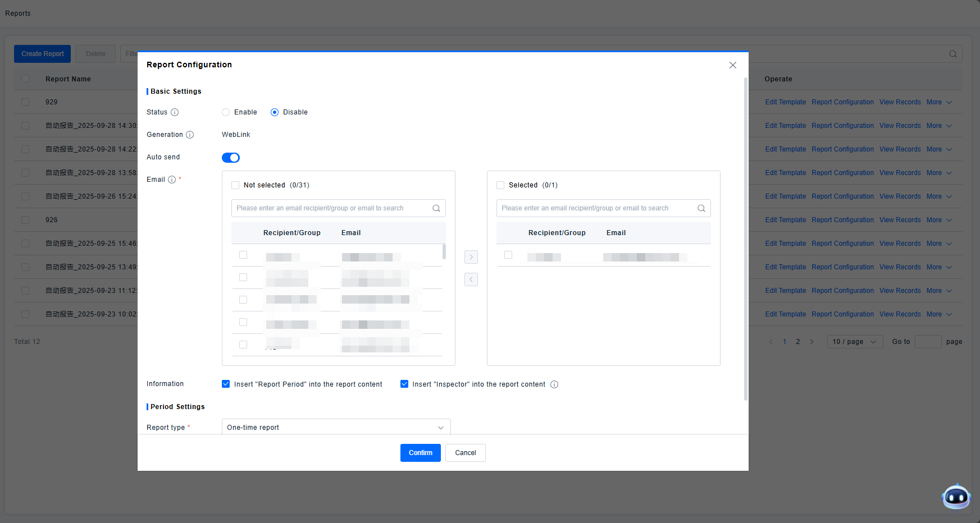Expand More menu for report 929
This screenshot has height=523, width=980.
tap(939, 102)
